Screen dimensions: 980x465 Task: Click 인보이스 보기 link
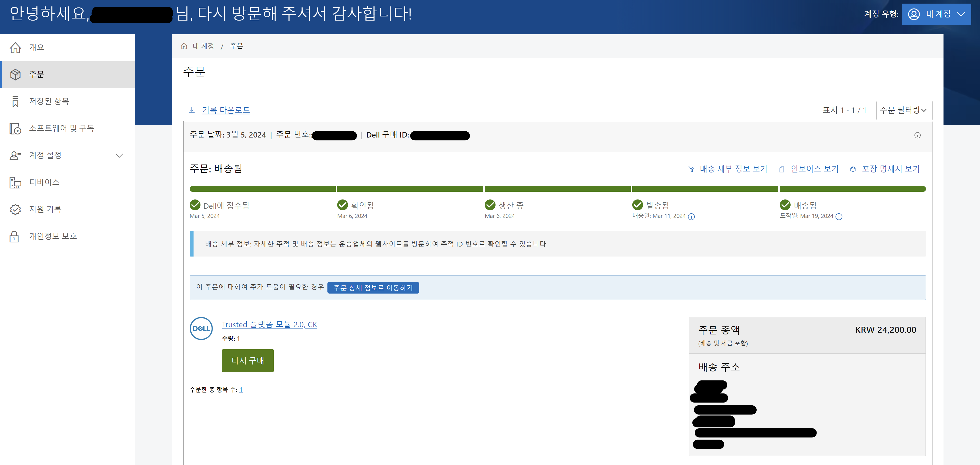pyautogui.click(x=814, y=169)
